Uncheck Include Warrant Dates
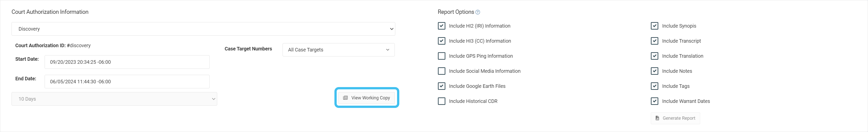This screenshot has width=868, height=132. [654, 101]
